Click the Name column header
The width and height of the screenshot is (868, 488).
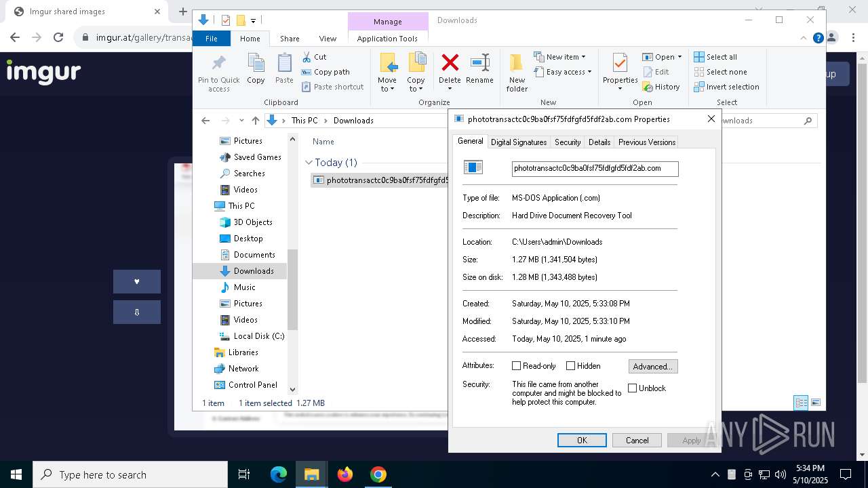[x=323, y=142]
